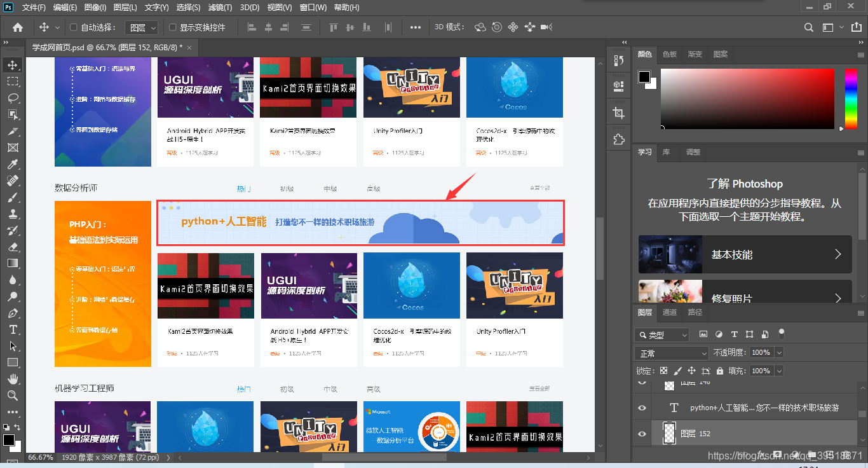The width and height of the screenshot is (868, 468).
Task: Toggle layer filtering switch on or off
Action: tap(782, 333)
